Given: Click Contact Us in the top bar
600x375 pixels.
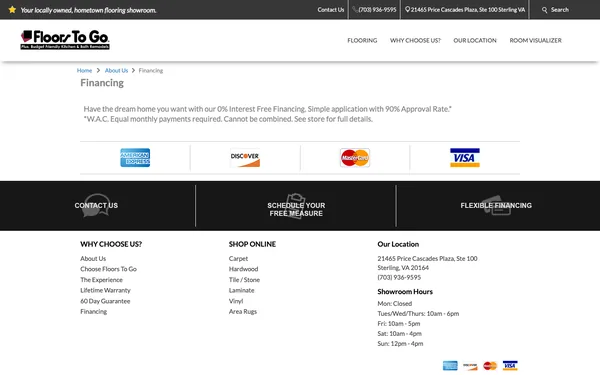Looking at the screenshot, I should click(x=331, y=10).
